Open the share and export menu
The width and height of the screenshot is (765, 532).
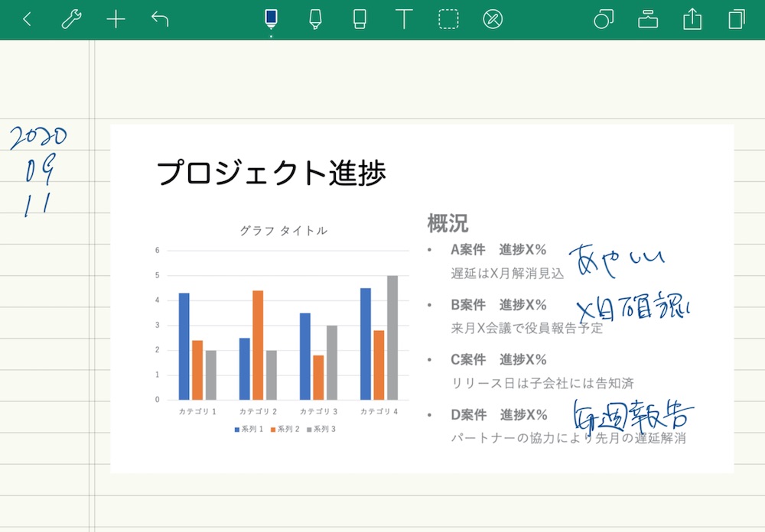692,18
